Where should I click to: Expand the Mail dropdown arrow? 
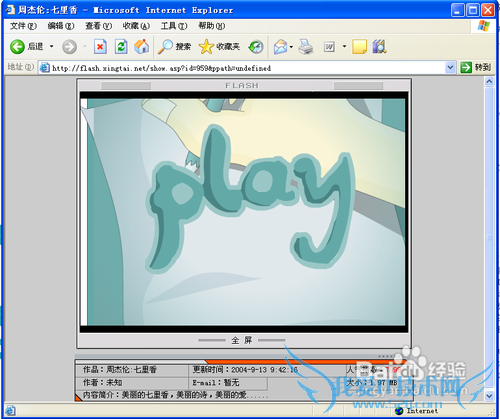pos(291,47)
